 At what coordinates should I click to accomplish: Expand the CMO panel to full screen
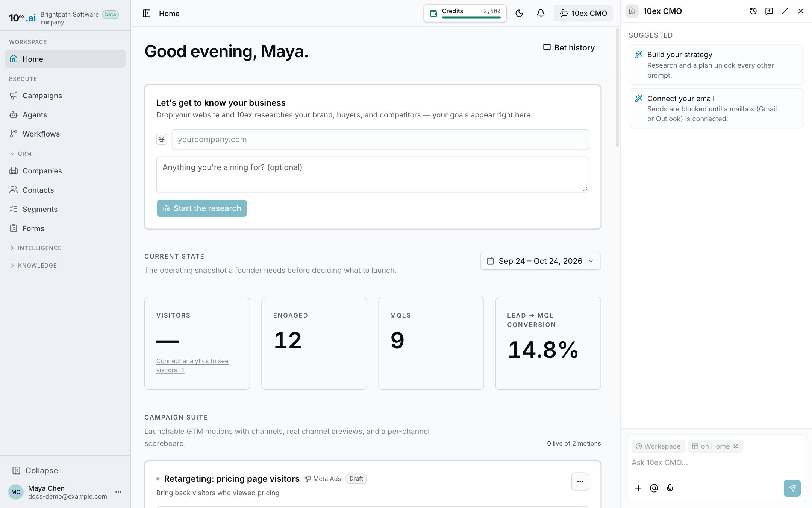785,11
